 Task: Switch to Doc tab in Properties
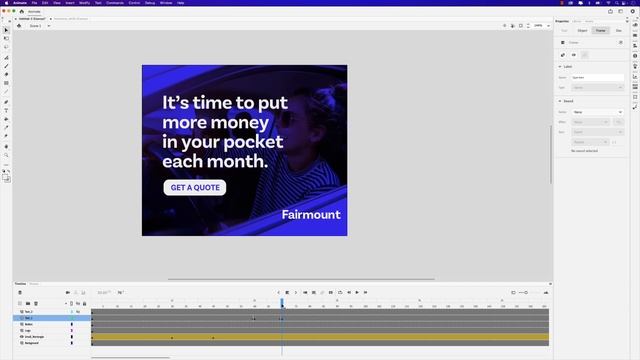tap(619, 31)
